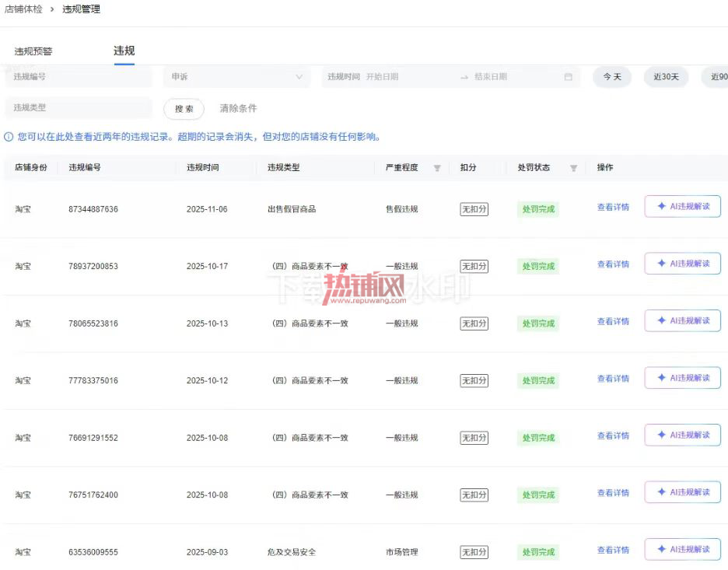The image size is (728, 570).
Task: Click the filter icon beside 严重程度 column
Action: pos(437,168)
